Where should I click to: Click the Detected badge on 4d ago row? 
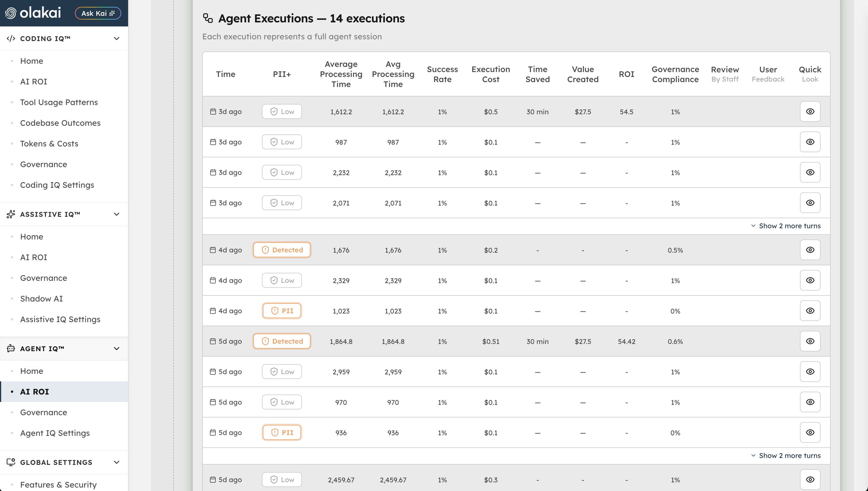pos(282,250)
